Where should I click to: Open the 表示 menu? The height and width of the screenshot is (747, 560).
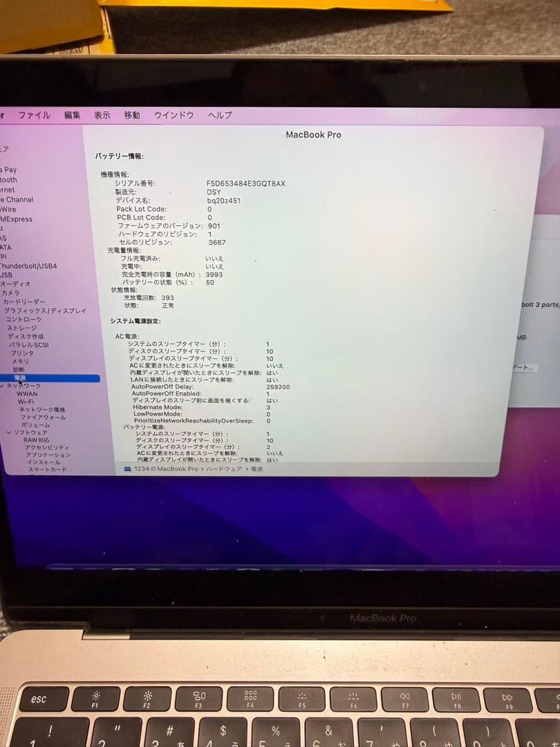102,115
